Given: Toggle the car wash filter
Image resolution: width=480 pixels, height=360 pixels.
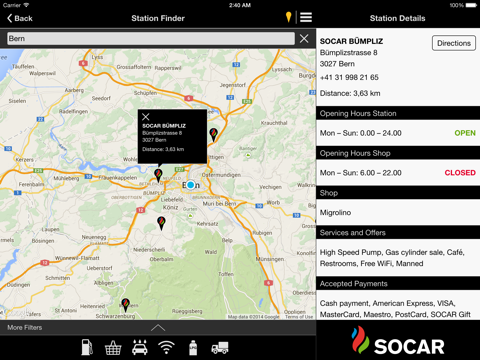Looking at the screenshot, I should (x=140, y=347).
